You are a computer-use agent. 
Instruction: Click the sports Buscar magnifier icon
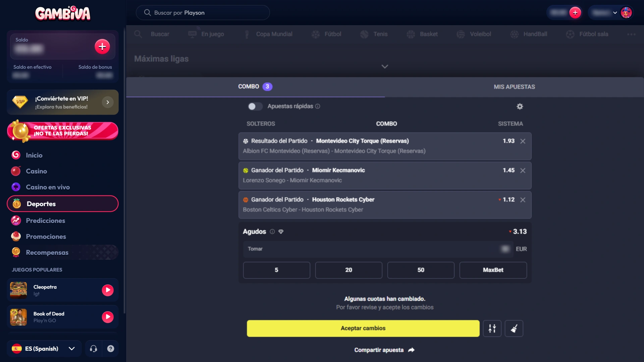(x=138, y=34)
